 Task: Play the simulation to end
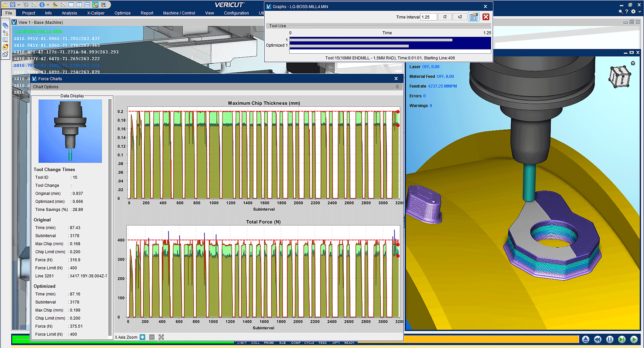click(634, 339)
